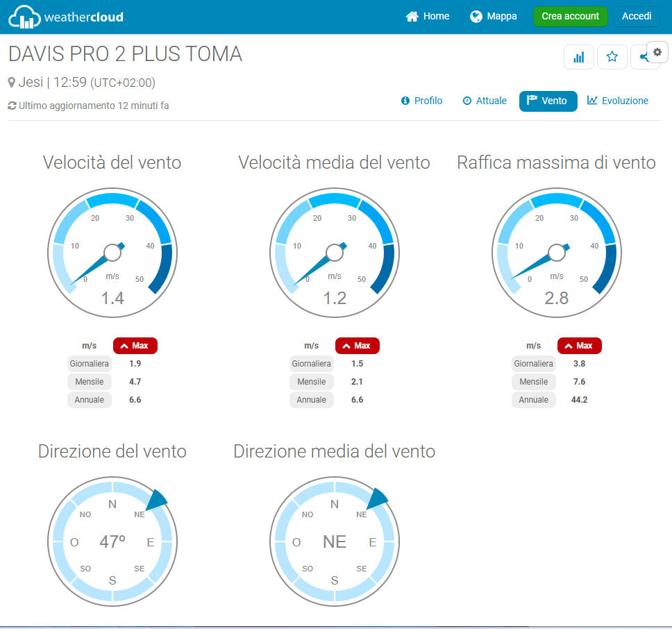Image resolution: width=672 pixels, height=629 pixels.
Task: Click Mensile label under Velocità del vento
Action: coord(89,381)
